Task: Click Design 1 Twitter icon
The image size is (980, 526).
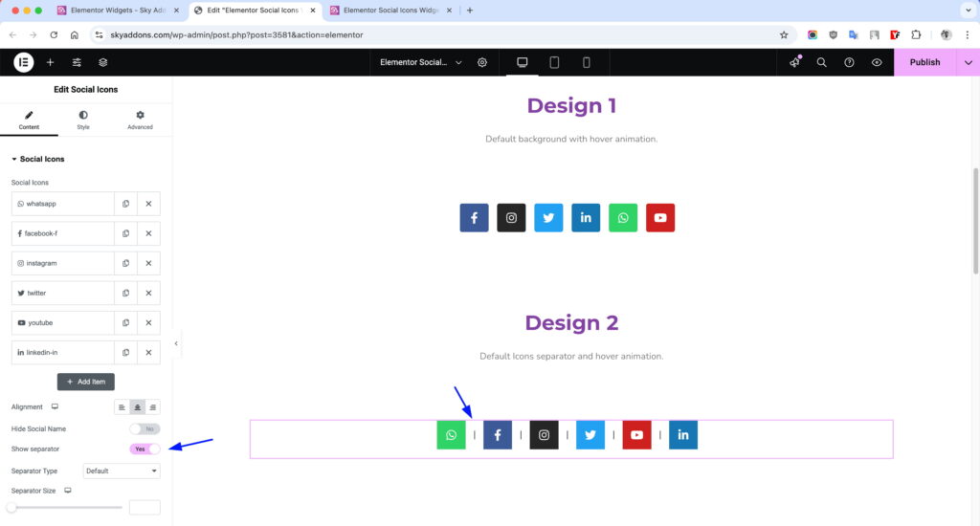Action: click(x=548, y=218)
